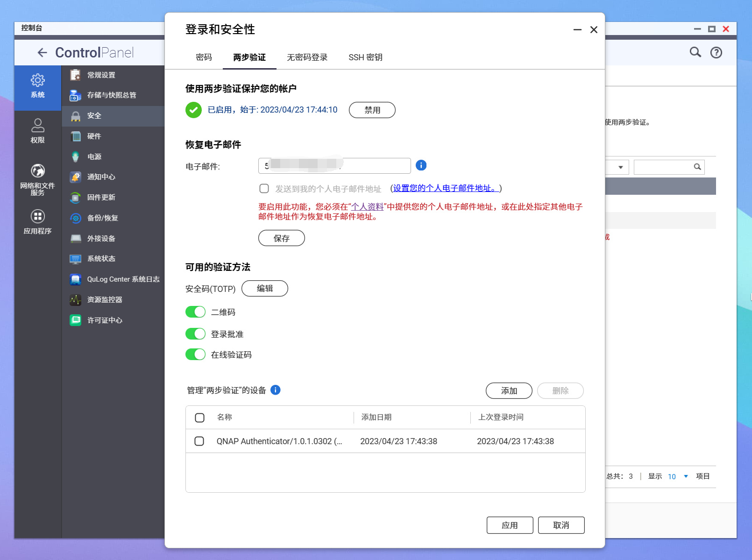Screen dimensions: 752x560
Task: Switch to the 密码 tab
Action: pyautogui.click(x=204, y=57)
